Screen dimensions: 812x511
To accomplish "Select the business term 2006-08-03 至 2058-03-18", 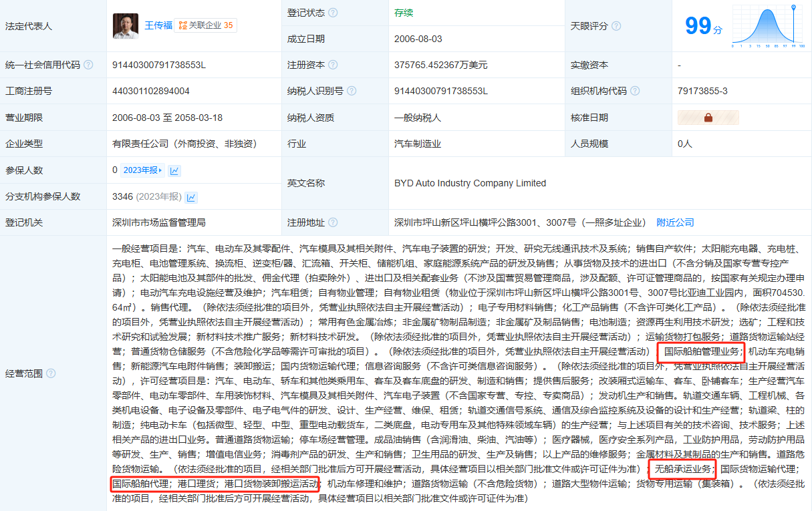I will 168,118.
